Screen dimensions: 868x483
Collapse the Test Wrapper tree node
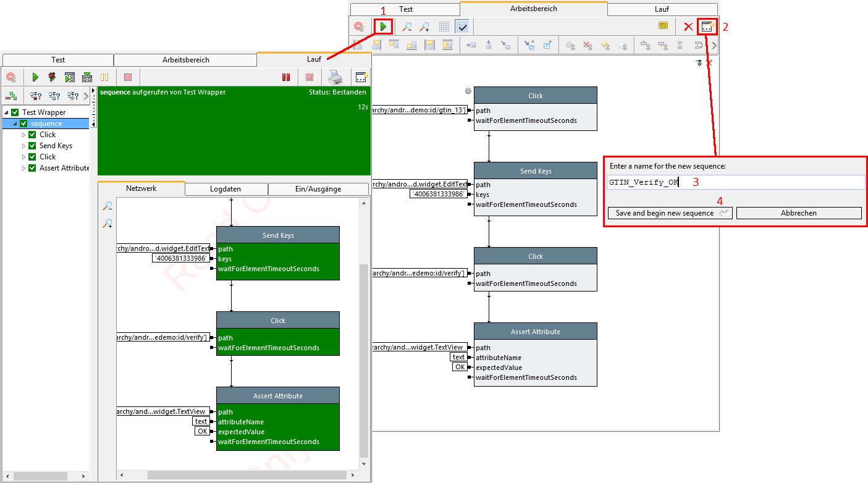[x=6, y=112]
